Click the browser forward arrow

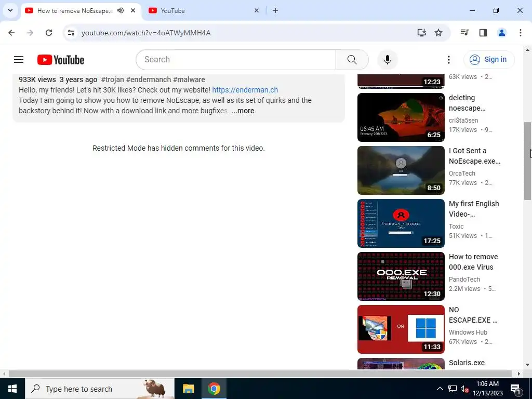[x=30, y=33]
